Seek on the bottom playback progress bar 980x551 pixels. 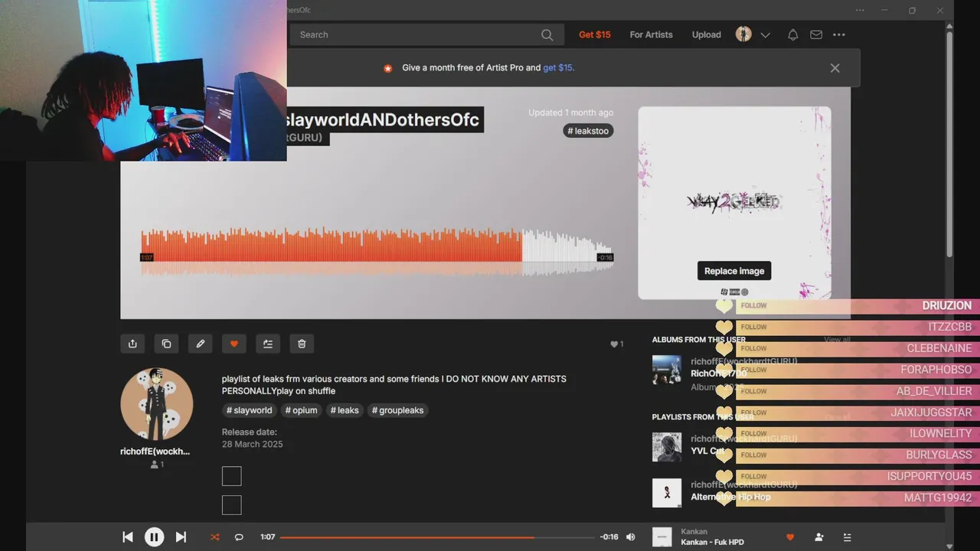pos(437,537)
